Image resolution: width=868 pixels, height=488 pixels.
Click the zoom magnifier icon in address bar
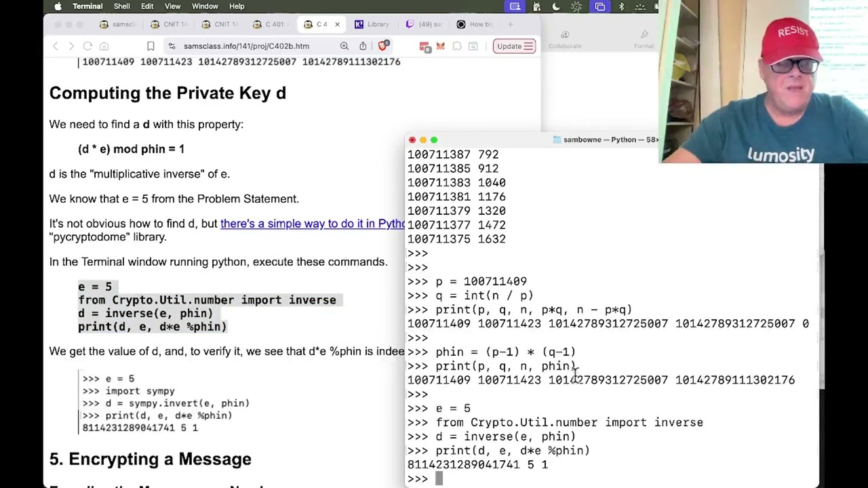[x=344, y=46]
